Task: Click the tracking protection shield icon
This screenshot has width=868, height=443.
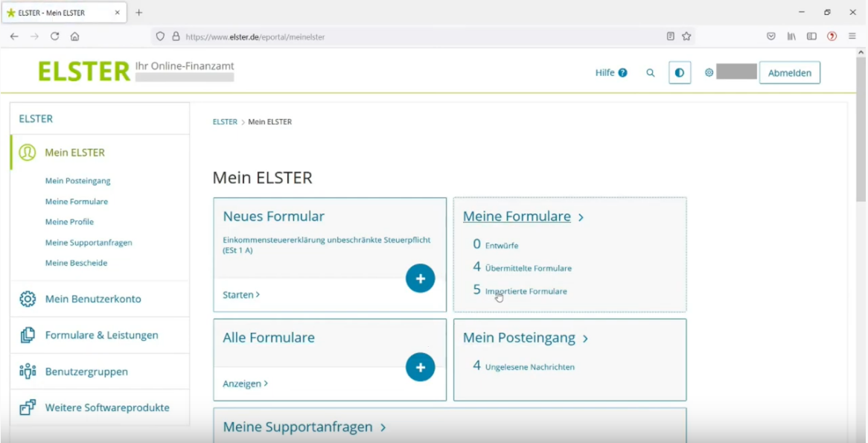Action: point(160,36)
